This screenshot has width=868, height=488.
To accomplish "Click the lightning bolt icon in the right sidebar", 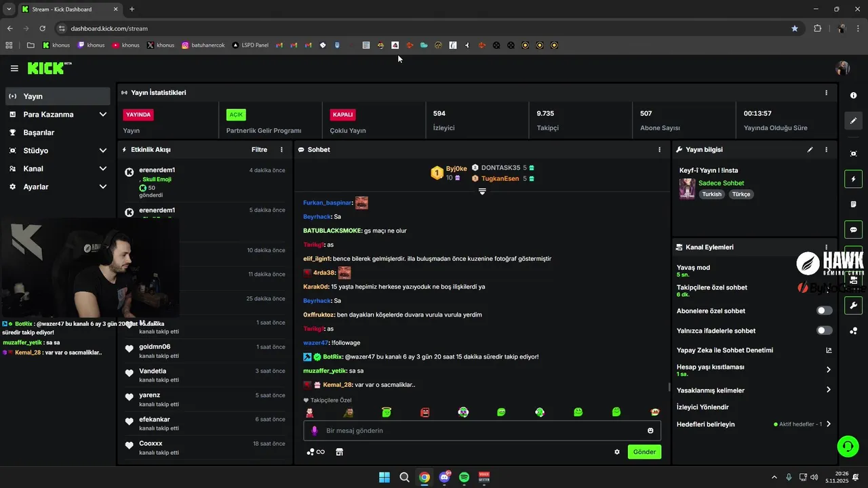I will [853, 179].
